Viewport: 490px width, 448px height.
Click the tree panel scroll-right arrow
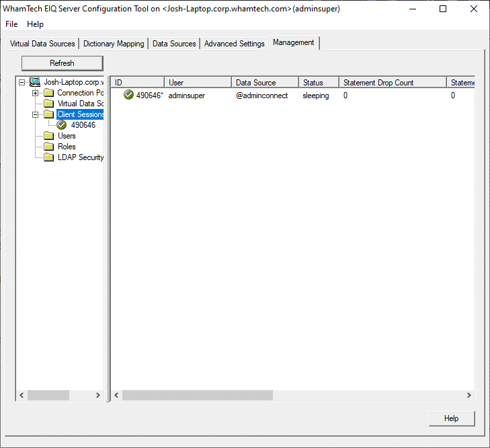coord(98,395)
